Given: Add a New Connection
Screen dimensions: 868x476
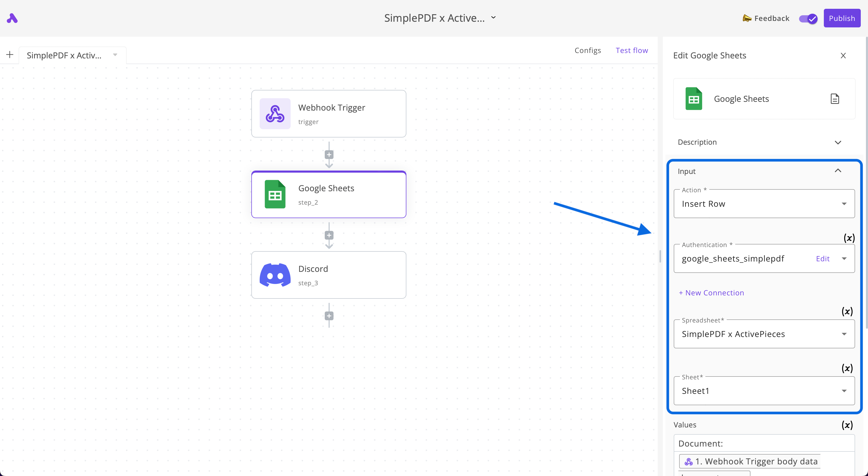Looking at the screenshot, I should tap(711, 293).
